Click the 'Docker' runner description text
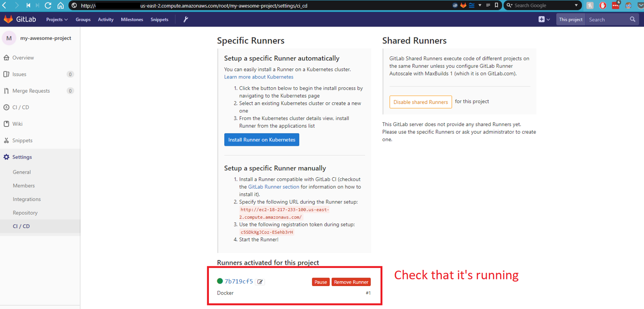This screenshot has height=309, width=644. point(225,293)
